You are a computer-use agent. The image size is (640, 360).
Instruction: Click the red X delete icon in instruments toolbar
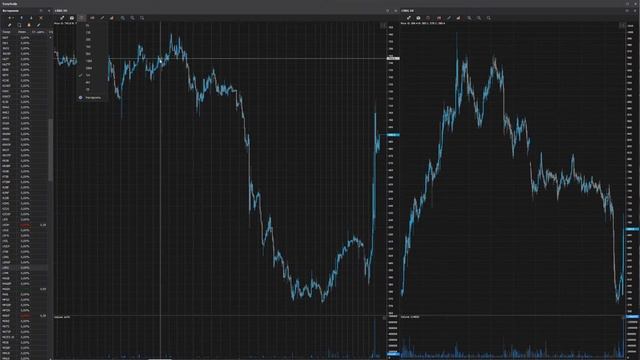[x=41, y=18]
